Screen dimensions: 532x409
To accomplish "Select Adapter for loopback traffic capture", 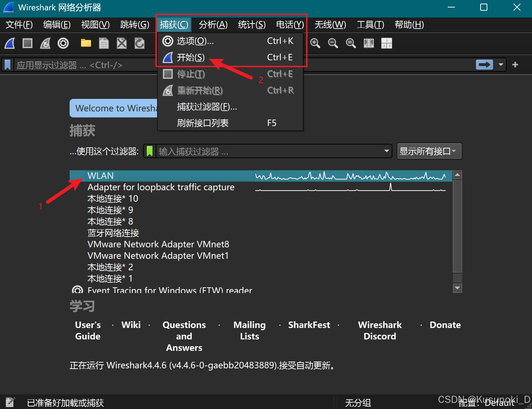I will (261, 187).
